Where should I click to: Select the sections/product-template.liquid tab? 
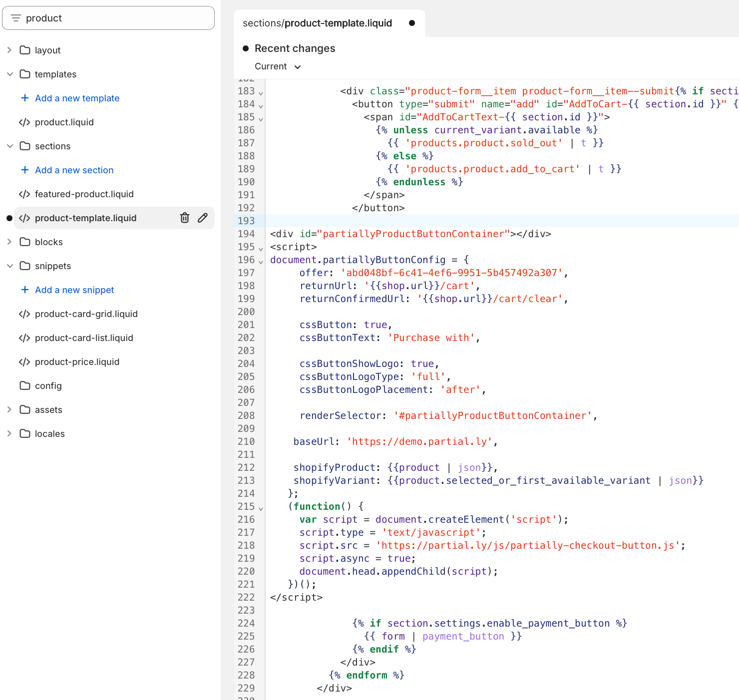[x=318, y=23]
